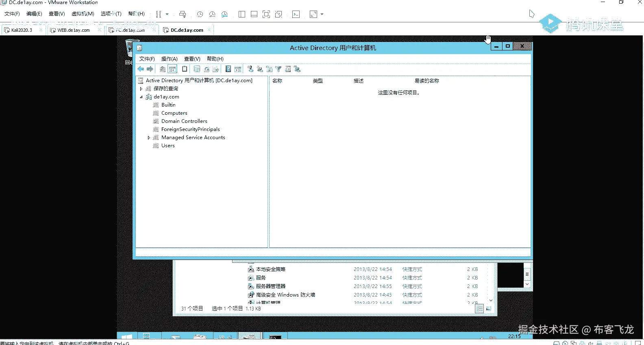Open VMware 文件(F) menu
The width and height of the screenshot is (644, 345).
12,14
